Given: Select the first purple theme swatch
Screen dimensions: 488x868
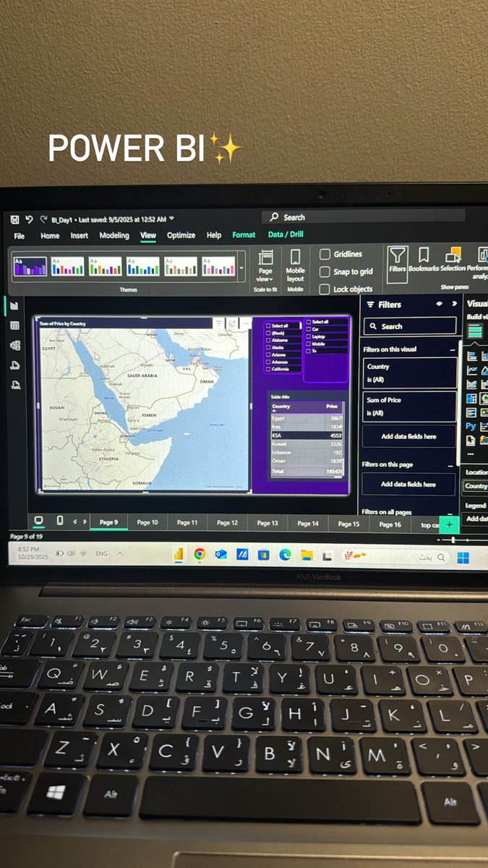Looking at the screenshot, I should (30, 267).
